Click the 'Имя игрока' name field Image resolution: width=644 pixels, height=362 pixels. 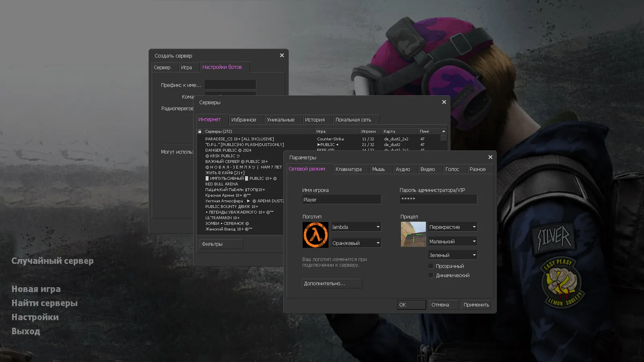click(341, 199)
